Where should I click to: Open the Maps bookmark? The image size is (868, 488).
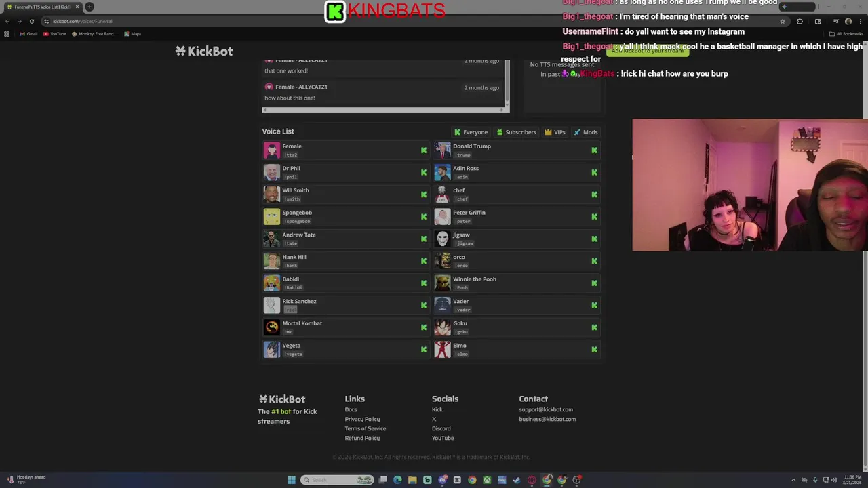tap(132, 34)
